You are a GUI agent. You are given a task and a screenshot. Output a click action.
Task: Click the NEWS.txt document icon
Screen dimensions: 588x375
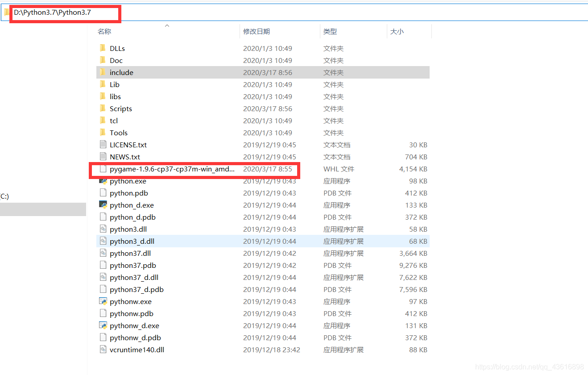pyautogui.click(x=103, y=157)
